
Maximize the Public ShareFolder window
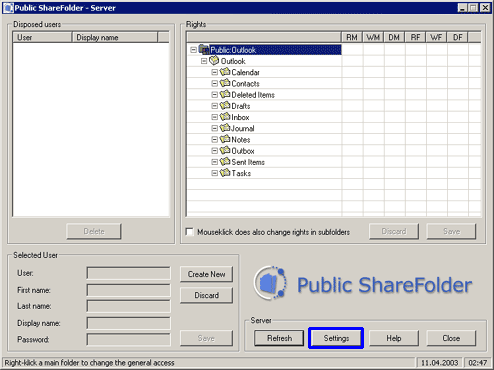[x=473, y=8]
